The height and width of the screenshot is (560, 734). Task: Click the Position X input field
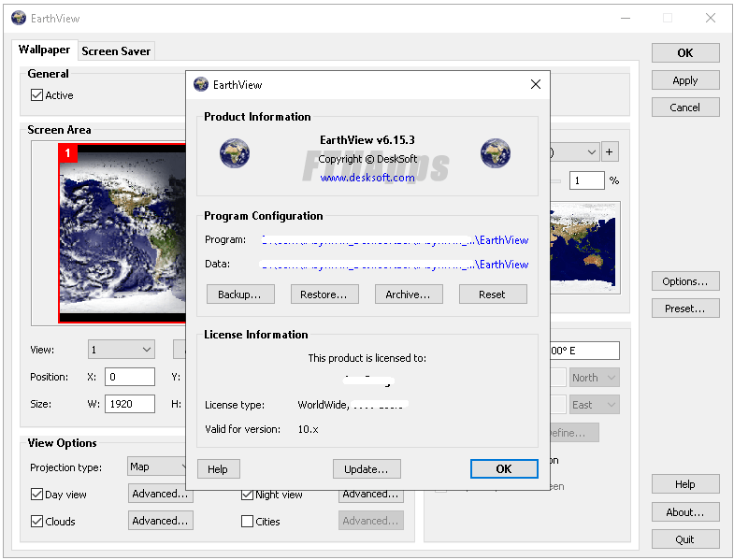[x=129, y=378]
